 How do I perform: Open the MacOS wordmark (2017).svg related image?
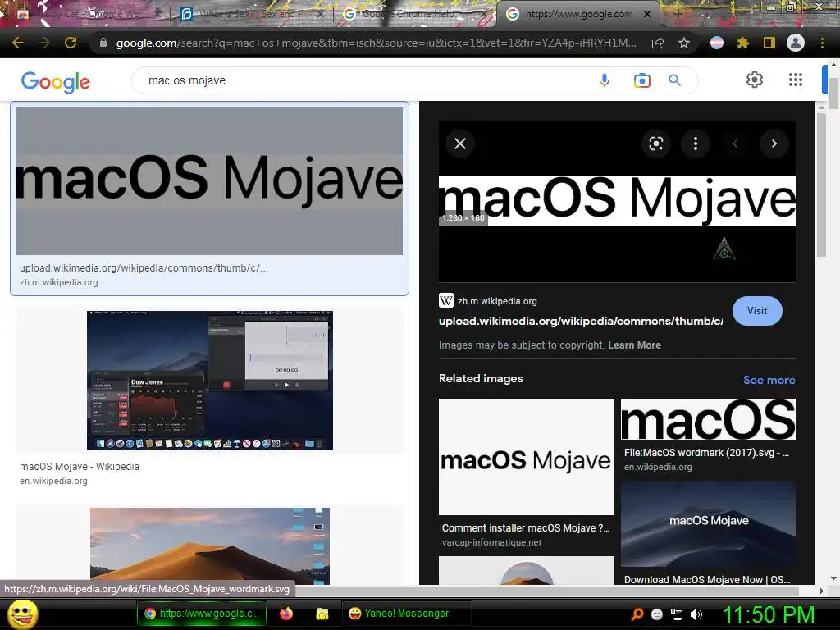click(x=708, y=419)
